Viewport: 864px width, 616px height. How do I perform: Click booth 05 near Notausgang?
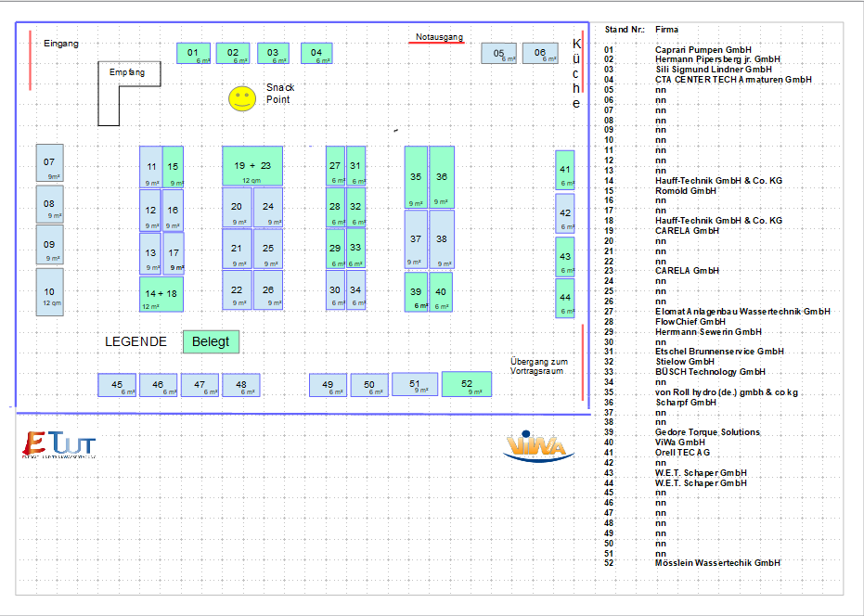pyautogui.click(x=498, y=54)
